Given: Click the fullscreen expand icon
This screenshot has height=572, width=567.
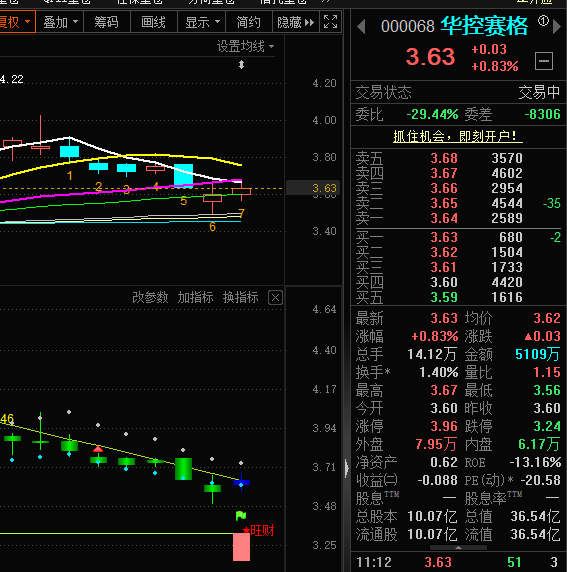Looking at the screenshot, I should (x=331, y=22).
